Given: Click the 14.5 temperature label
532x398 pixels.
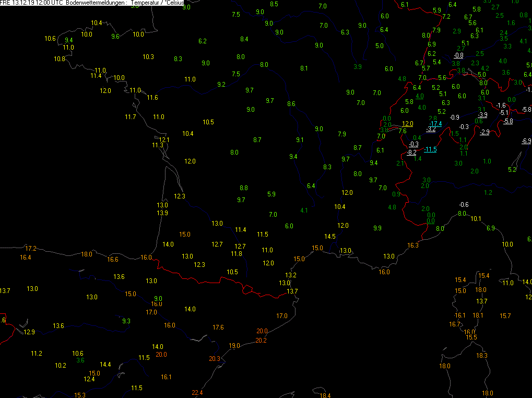Looking at the screenshot, I should tap(330, 237).
